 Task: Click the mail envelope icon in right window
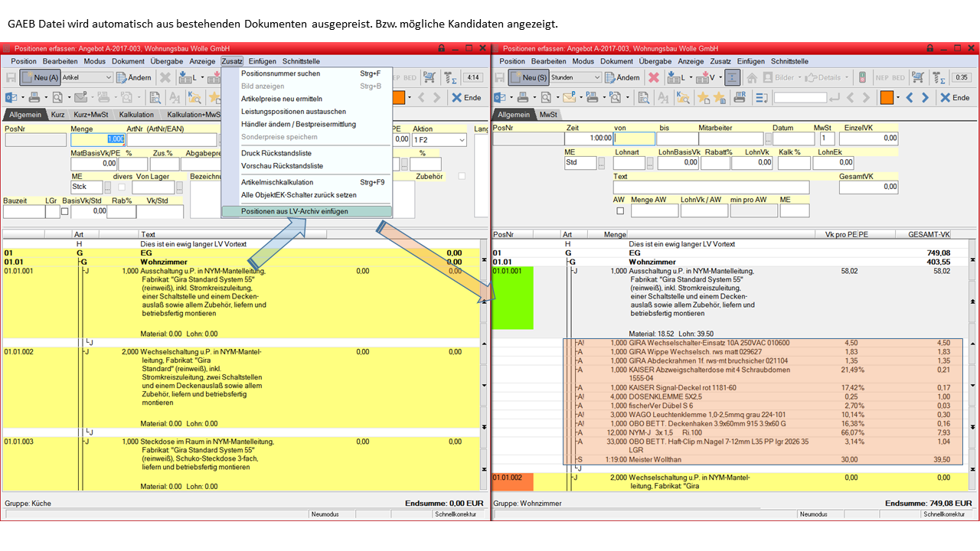(x=570, y=97)
